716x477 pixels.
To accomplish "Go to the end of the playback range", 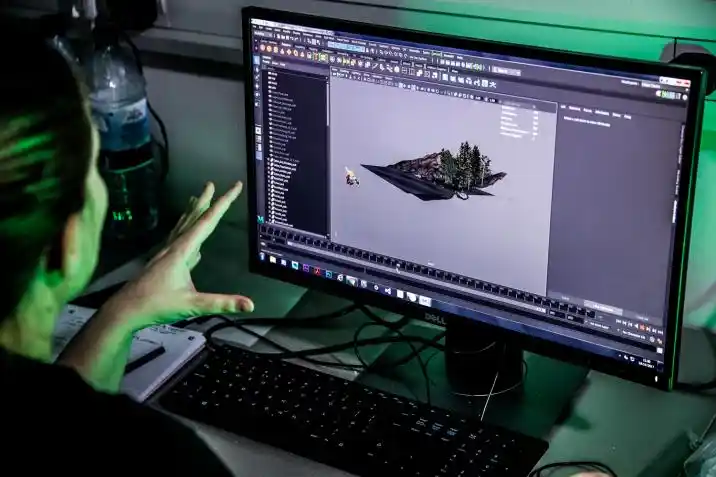I will (660, 332).
